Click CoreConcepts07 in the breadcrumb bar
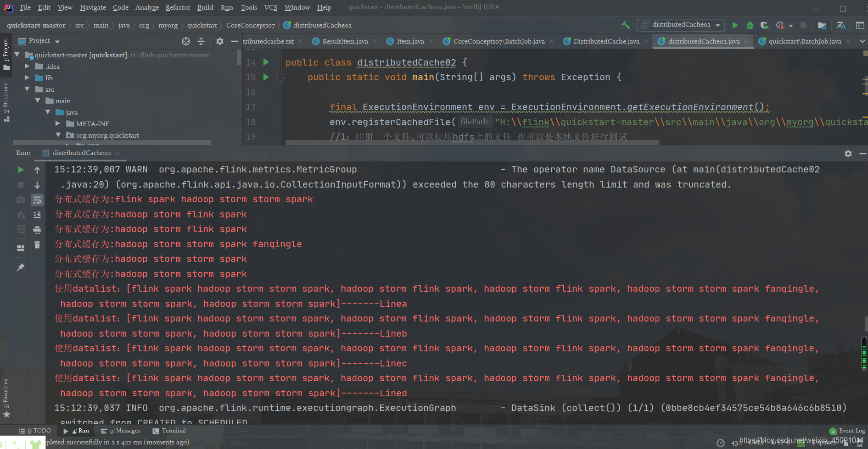 251,25
